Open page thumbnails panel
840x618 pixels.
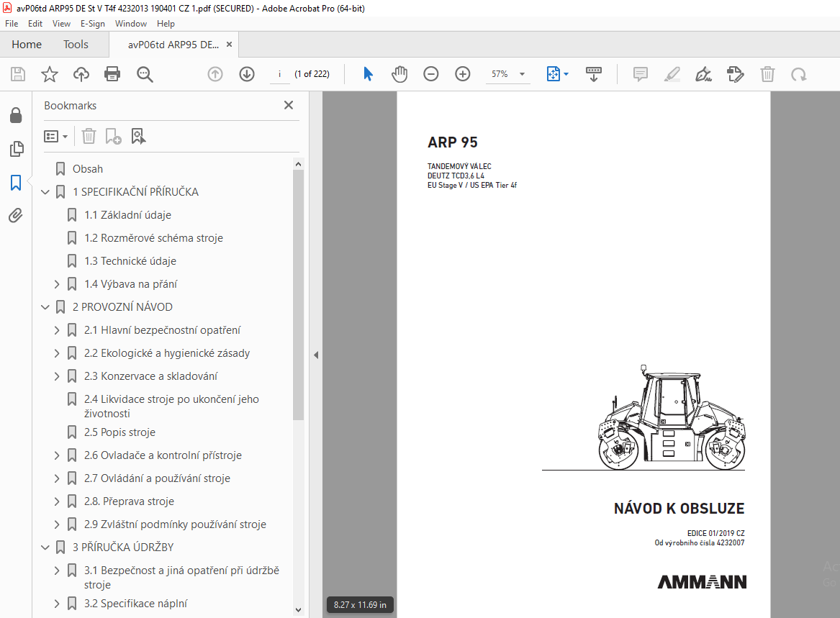(x=17, y=149)
